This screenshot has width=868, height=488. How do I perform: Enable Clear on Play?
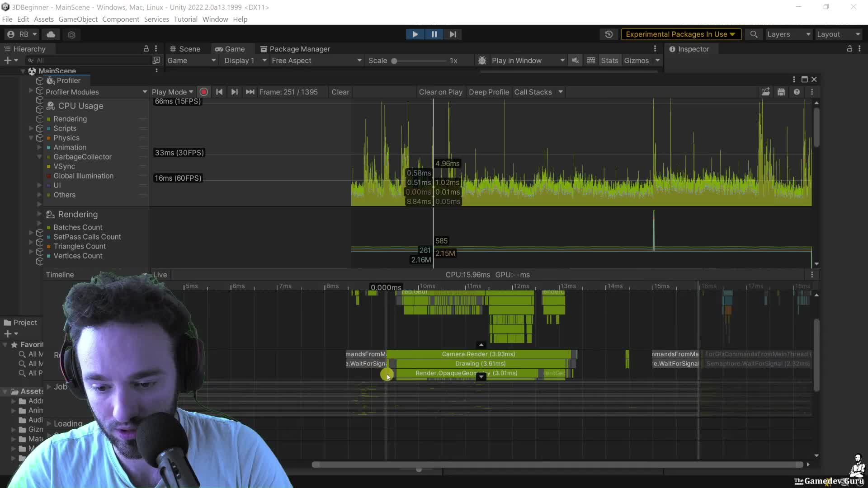coord(440,92)
